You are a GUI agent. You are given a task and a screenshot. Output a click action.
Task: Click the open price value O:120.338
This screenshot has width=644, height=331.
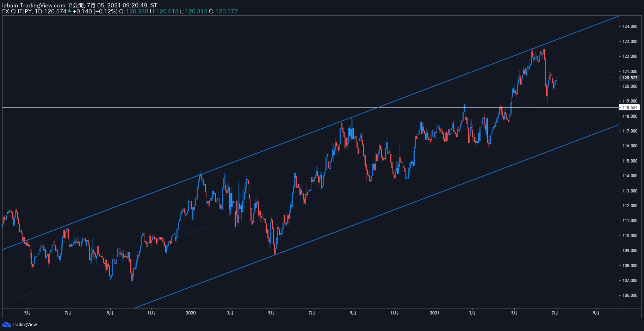134,11
